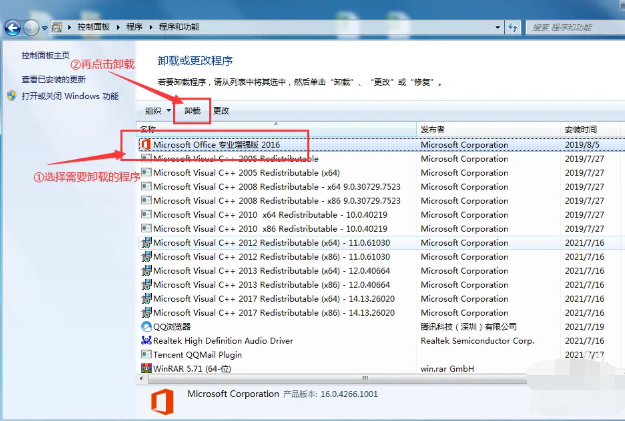This screenshot has height=421, width=625.
Task: Sort by the 发布者 column header
Action: (x=432, y=130)
